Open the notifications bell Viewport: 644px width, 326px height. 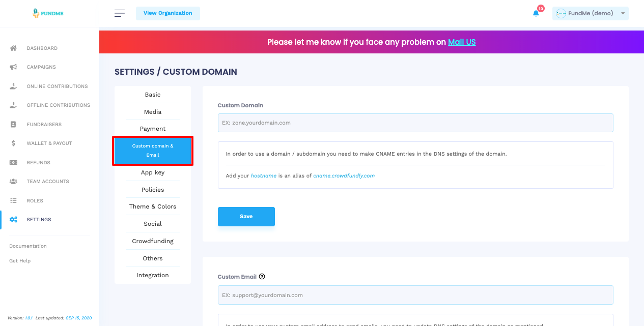tap(536, 13)
